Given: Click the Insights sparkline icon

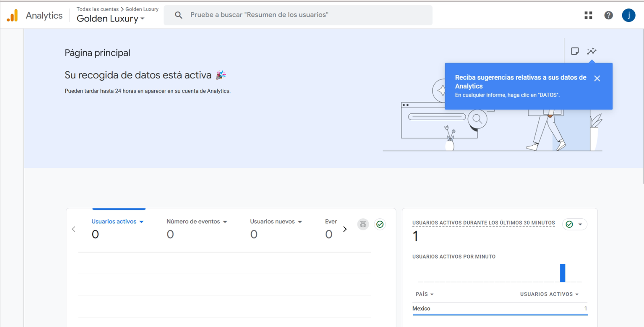Looking at the screenshot, I should tap(591, 51).
